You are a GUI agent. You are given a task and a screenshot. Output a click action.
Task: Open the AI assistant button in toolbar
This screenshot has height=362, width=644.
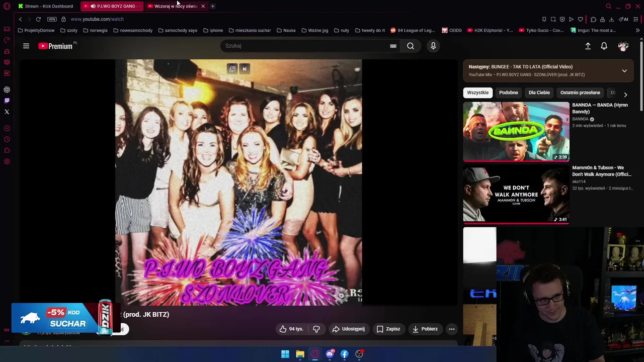(623, 19)
